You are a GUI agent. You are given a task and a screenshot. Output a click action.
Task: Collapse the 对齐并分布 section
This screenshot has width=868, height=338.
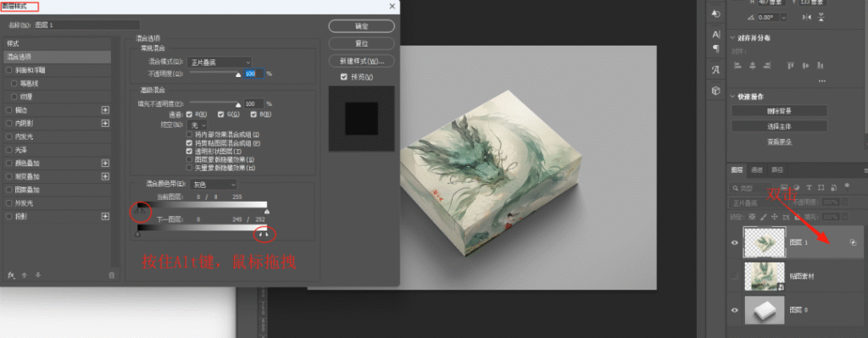pyautogui.click(x=733, y=38)
